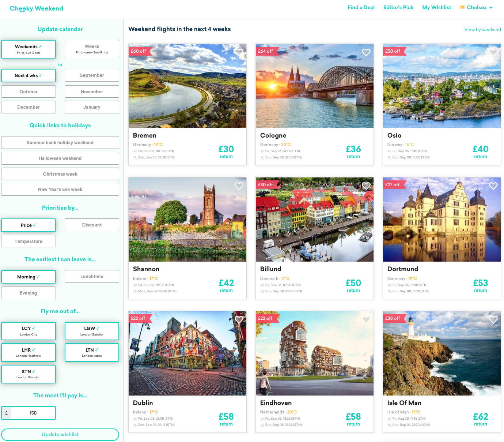Add Oslo to wishlist via heart icon

point(493,52)
